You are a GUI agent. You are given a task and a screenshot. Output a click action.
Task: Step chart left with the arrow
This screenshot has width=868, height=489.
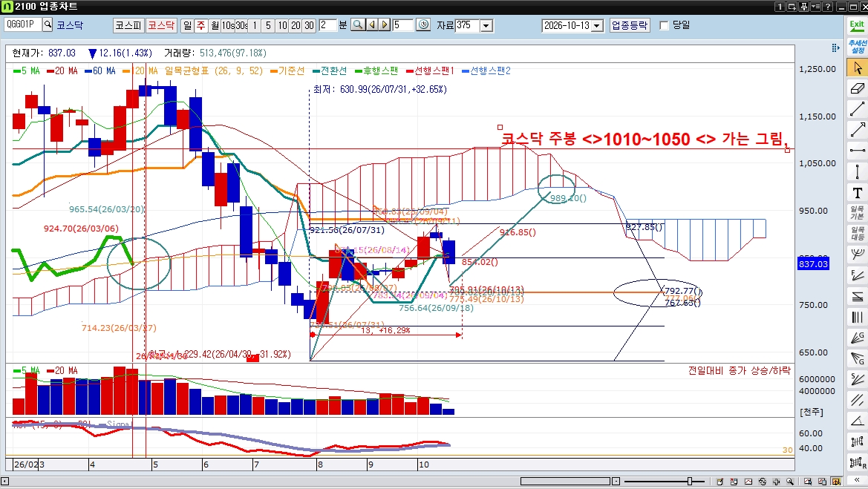(372, 25)
